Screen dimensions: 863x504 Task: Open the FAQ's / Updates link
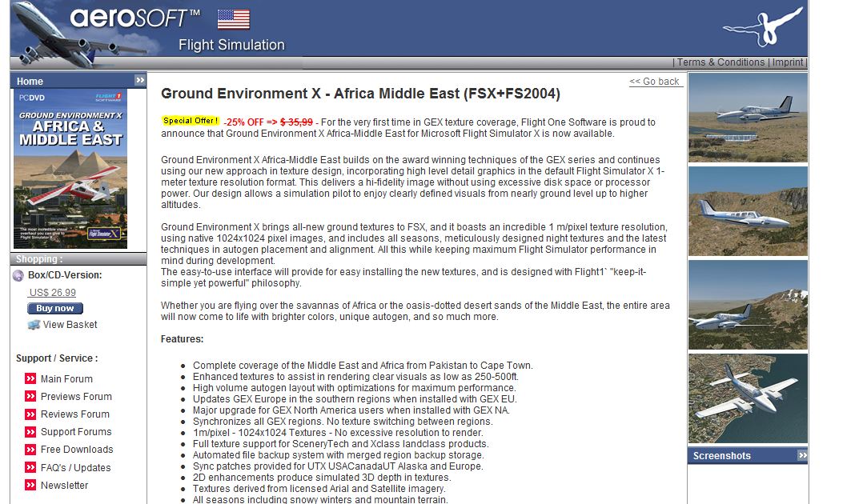[x=75, y=468]
